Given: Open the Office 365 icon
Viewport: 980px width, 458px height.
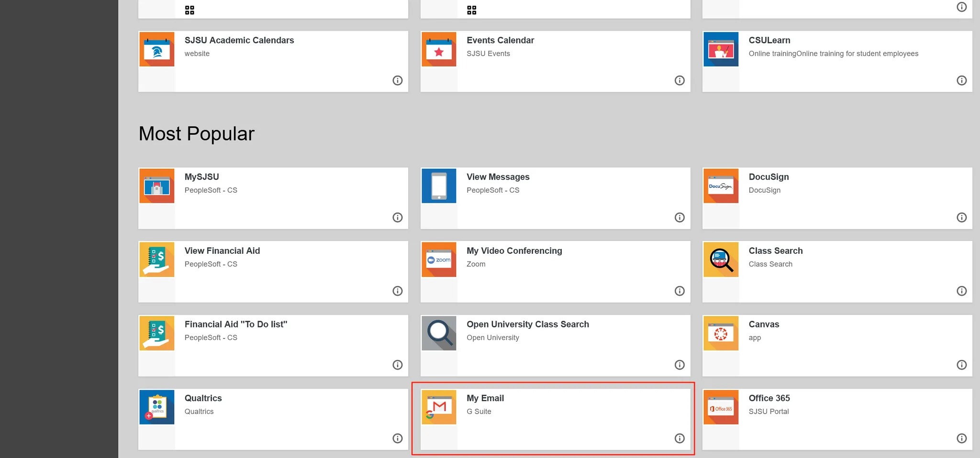Looking at the screenshot, I should (721, 407).
